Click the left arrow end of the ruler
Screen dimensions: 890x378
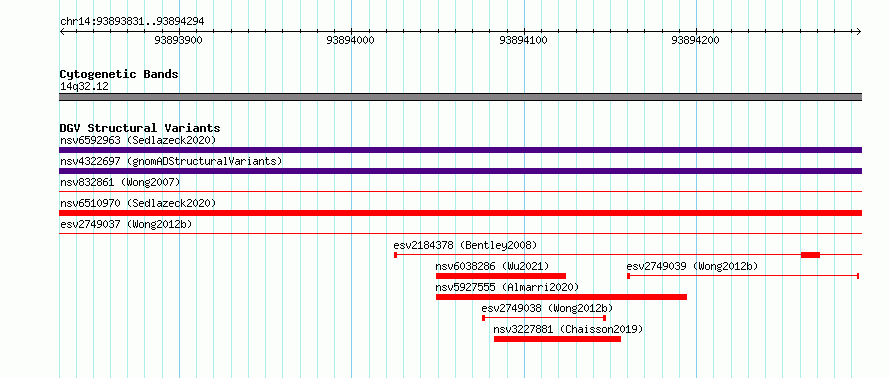click(x=62, y=32)
